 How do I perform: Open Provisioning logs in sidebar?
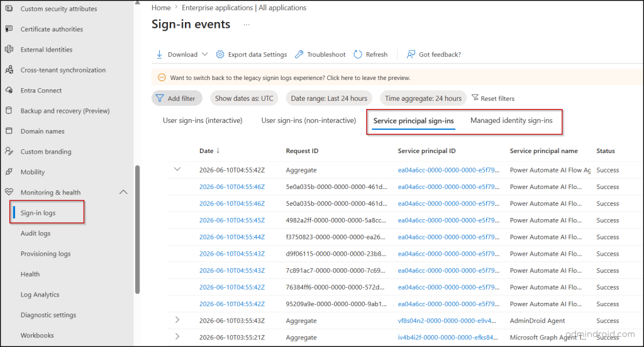[45, 254]
